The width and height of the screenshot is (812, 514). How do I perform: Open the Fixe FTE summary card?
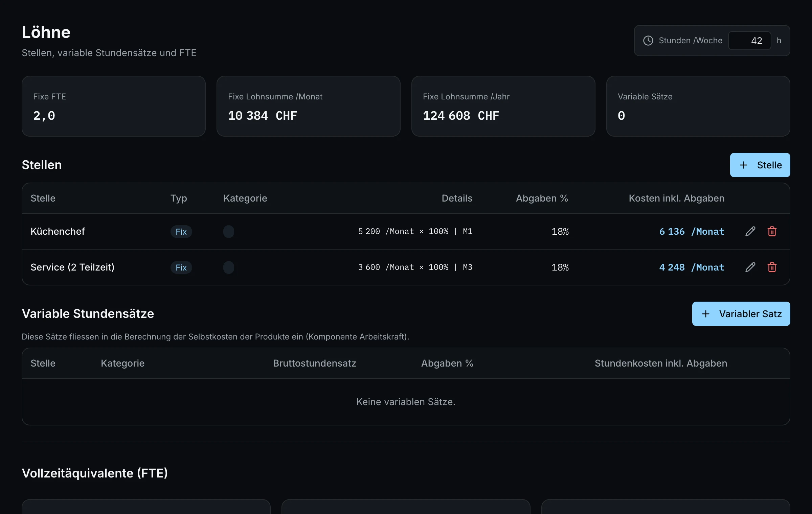(114, 106)
